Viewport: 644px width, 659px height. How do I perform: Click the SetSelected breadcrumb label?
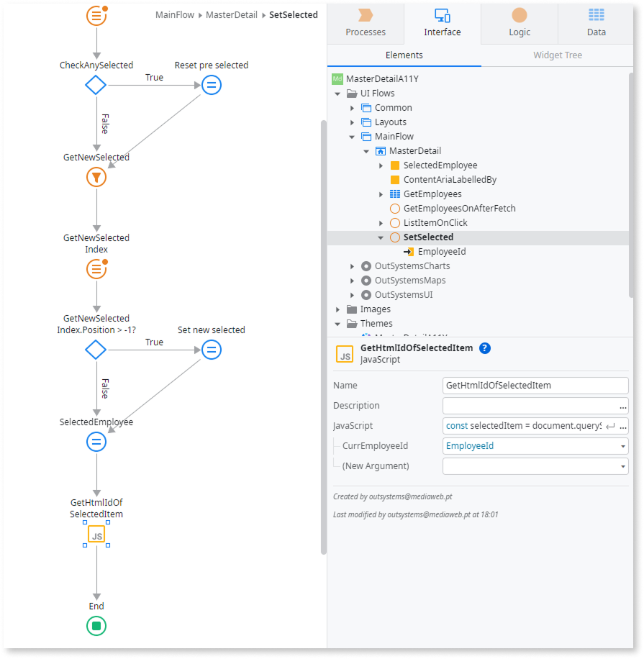(x=294, y=15)
